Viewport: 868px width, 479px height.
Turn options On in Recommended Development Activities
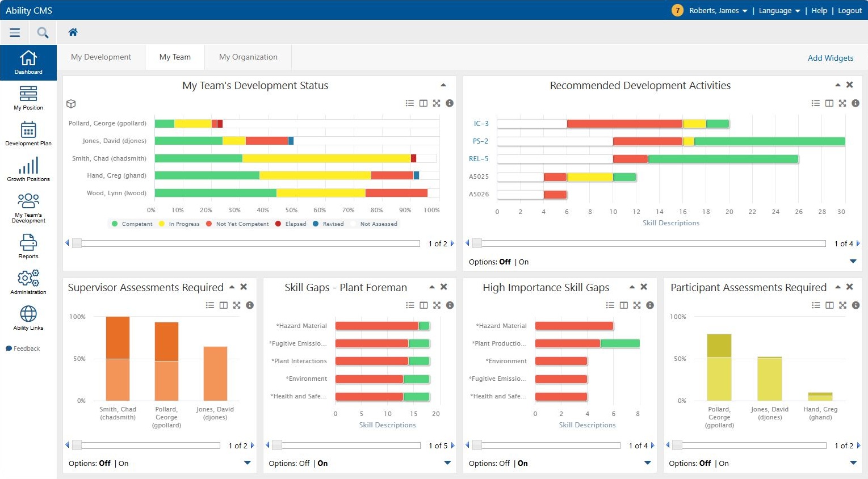523,262
